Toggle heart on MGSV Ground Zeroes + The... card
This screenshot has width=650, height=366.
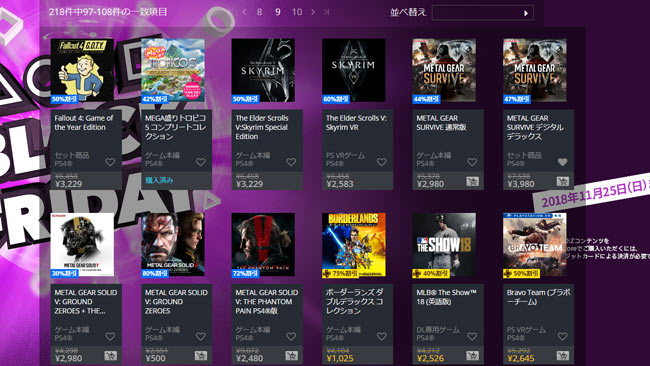pyautogui.click(x=110, y=337)
